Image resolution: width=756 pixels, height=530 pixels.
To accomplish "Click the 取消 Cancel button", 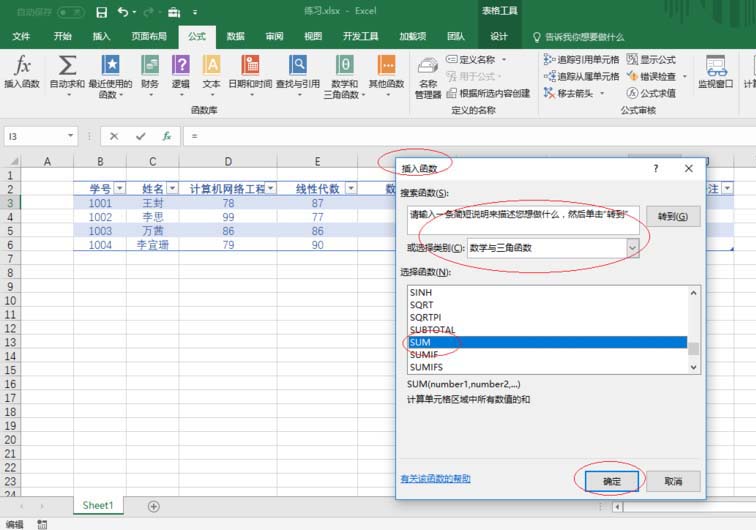I will 673,481.
